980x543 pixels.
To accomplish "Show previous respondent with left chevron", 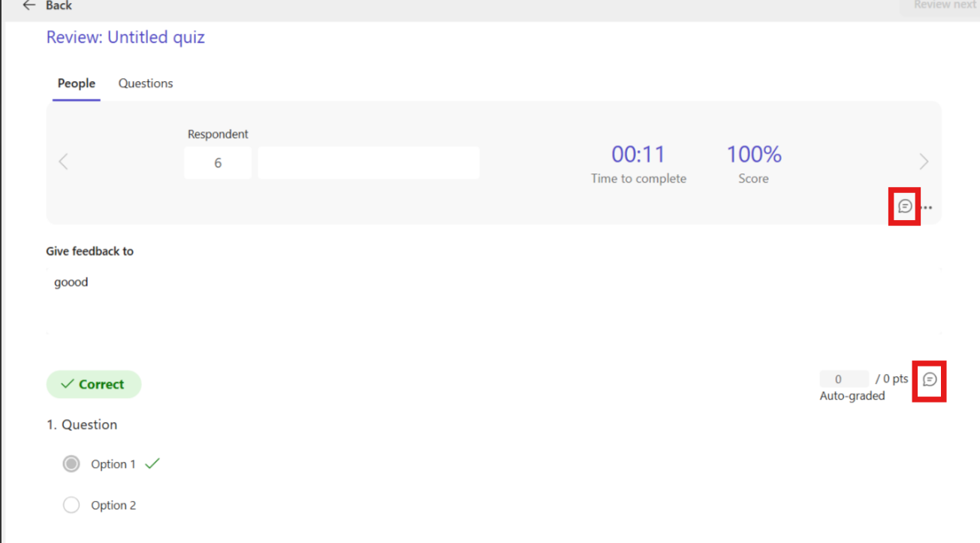I will tap(63, 161).
